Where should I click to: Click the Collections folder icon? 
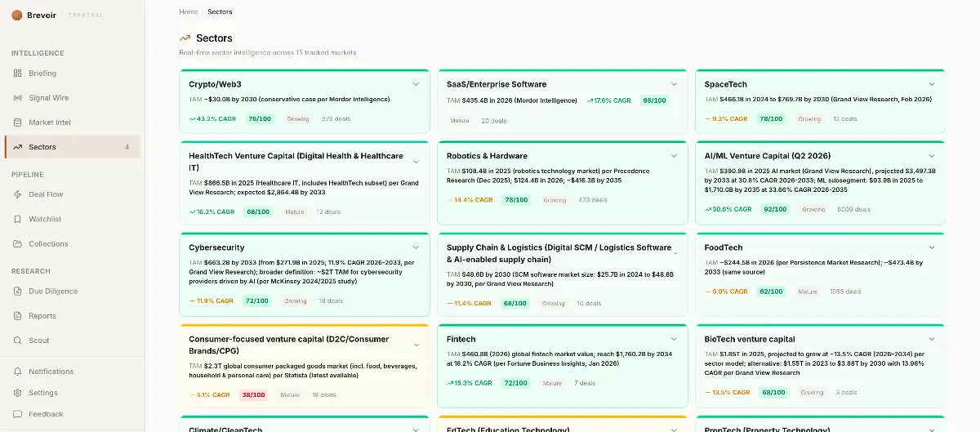coord(18,243)
